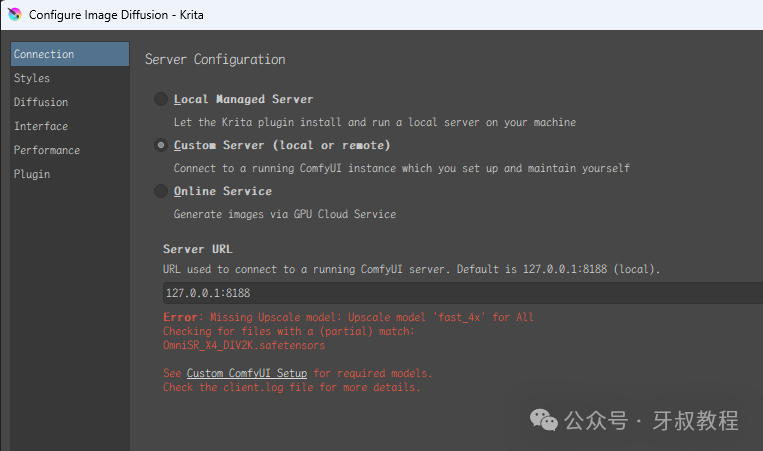The height and width of the screenshot is (451, 763).
Task: Click 'Connect to a running ComfyUI instance' description
Action: pyautogui.click(x=401, y=168)
